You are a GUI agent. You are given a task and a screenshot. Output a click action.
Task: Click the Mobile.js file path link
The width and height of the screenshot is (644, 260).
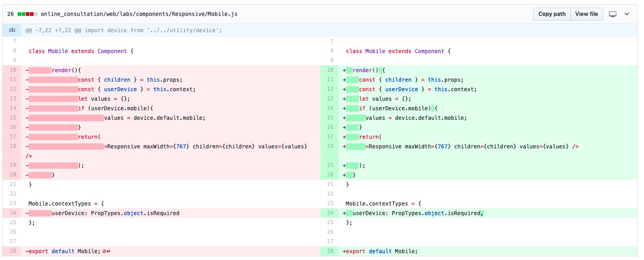pyautogui.click(x=139, y=14)
